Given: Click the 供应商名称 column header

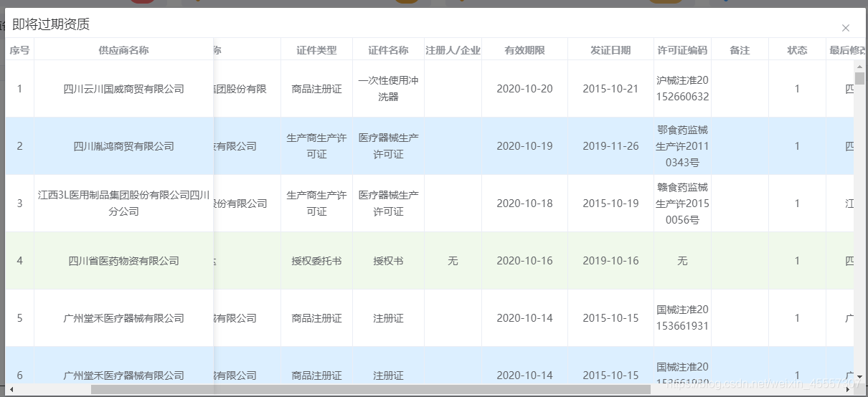Looking at the screenshot, I should [x=123, y=50].
